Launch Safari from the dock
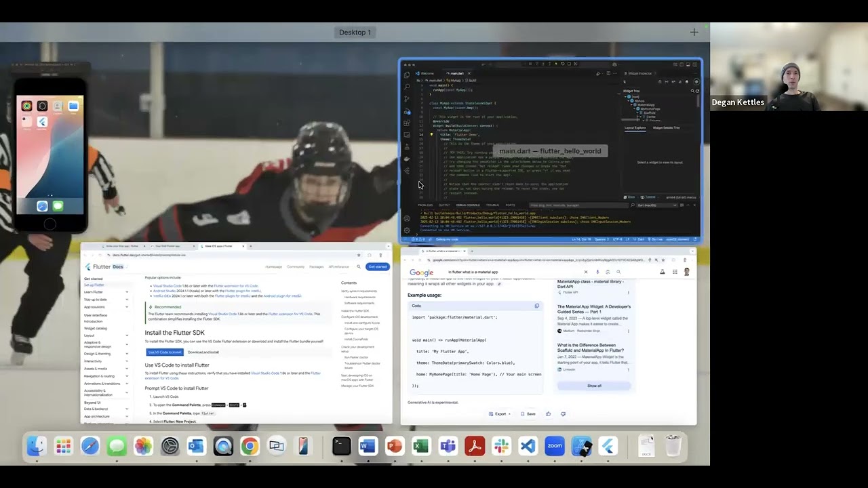Screen dimensions: 868x488 (90, 446)
